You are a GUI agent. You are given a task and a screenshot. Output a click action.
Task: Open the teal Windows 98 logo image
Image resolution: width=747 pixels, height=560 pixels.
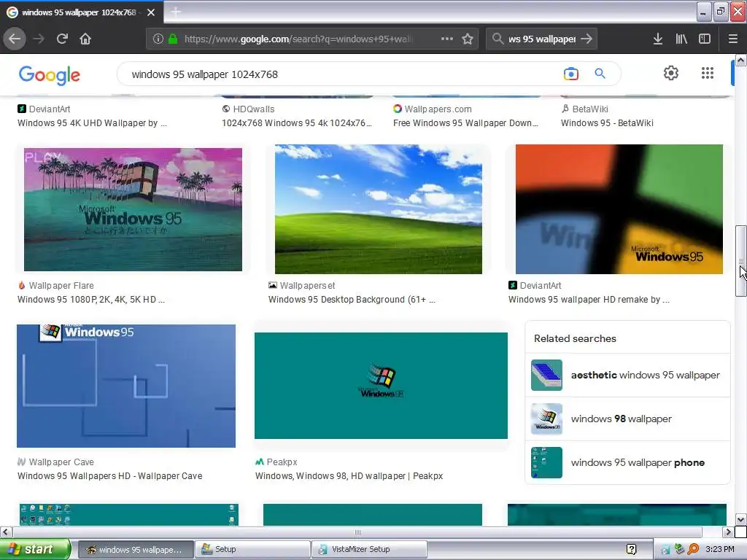click(381, 386)
